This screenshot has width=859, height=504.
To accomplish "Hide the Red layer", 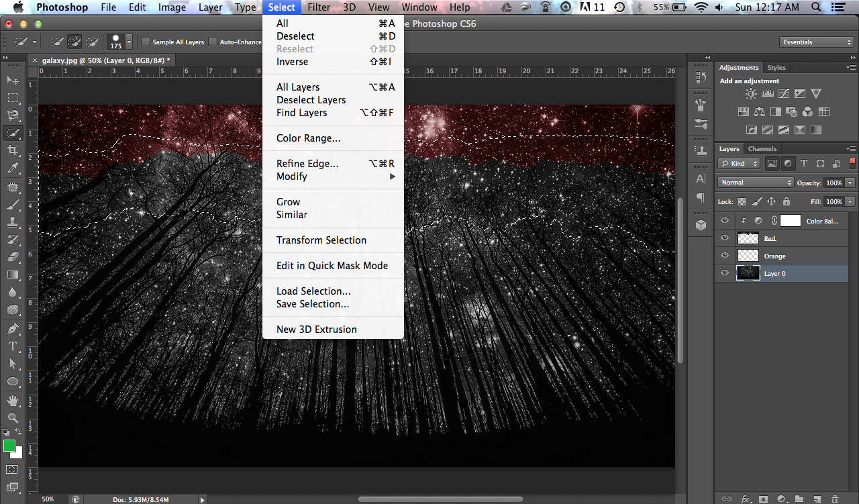I will 725,238.
